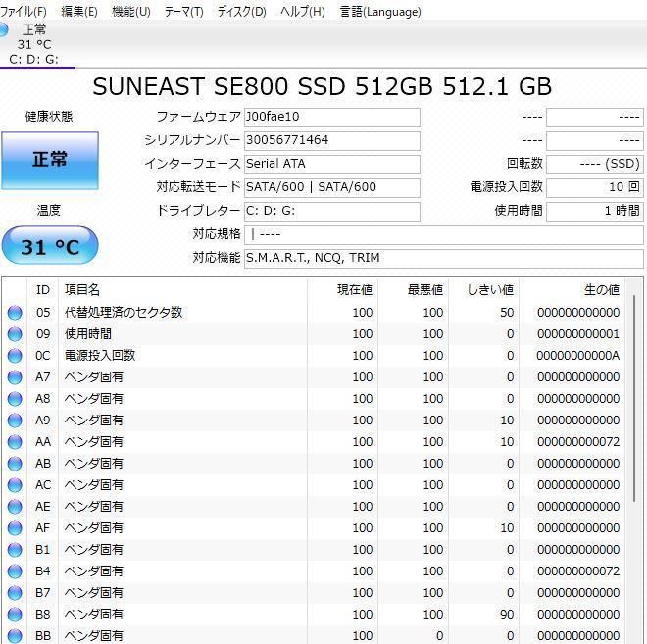This screenshot has width=647, height=644.
Task: Click the status orb for ID B4
Action: pos(15,571)
